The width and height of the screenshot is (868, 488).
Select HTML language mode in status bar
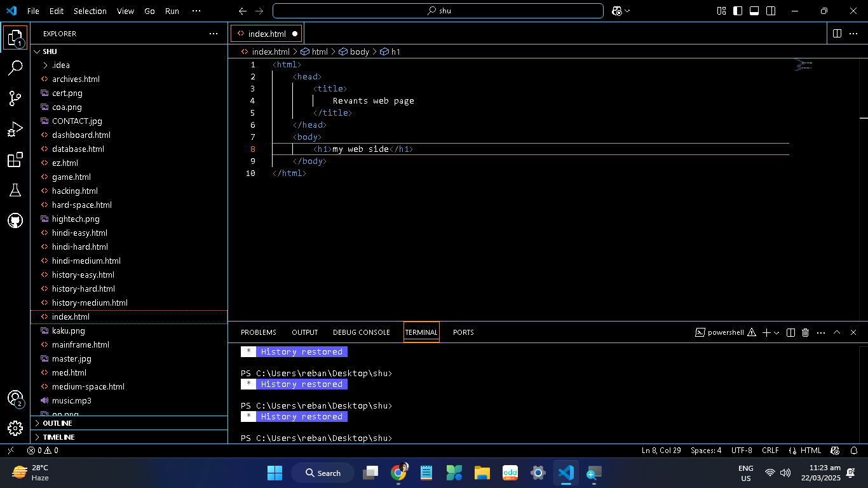tap(811, 451)
